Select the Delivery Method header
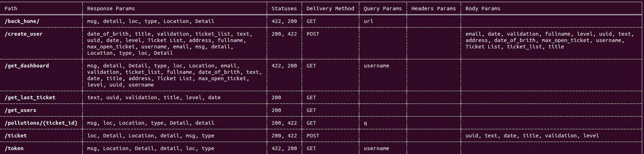This screenshot has height=154, width=644. pos(330,8)
